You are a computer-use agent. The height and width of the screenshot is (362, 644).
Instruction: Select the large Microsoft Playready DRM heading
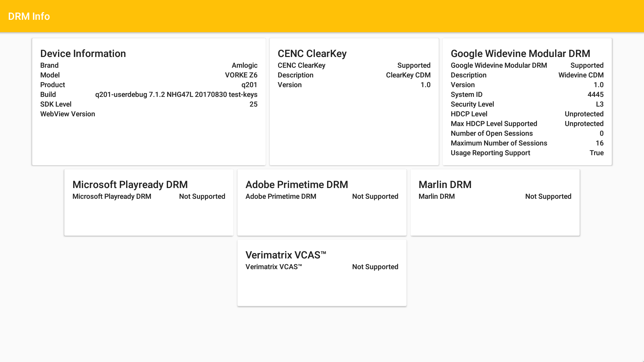point(130,185)
